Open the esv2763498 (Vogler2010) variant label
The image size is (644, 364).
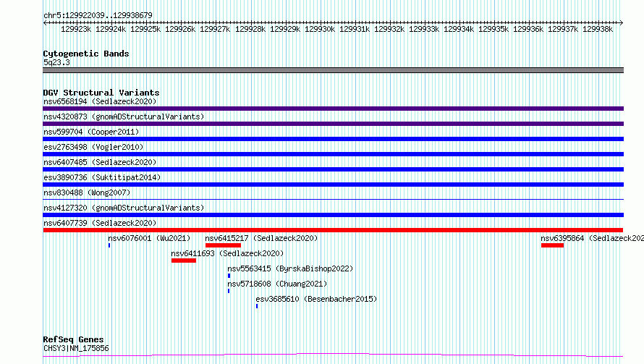click(x=93, y=147)
